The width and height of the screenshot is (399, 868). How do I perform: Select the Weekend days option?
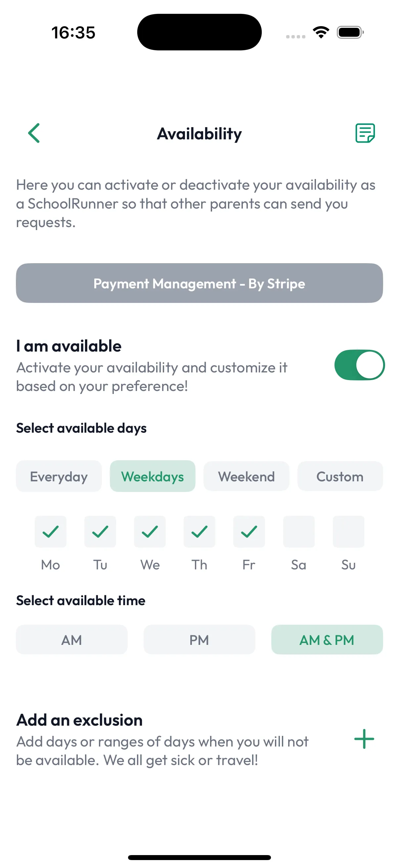coord(246,476)
